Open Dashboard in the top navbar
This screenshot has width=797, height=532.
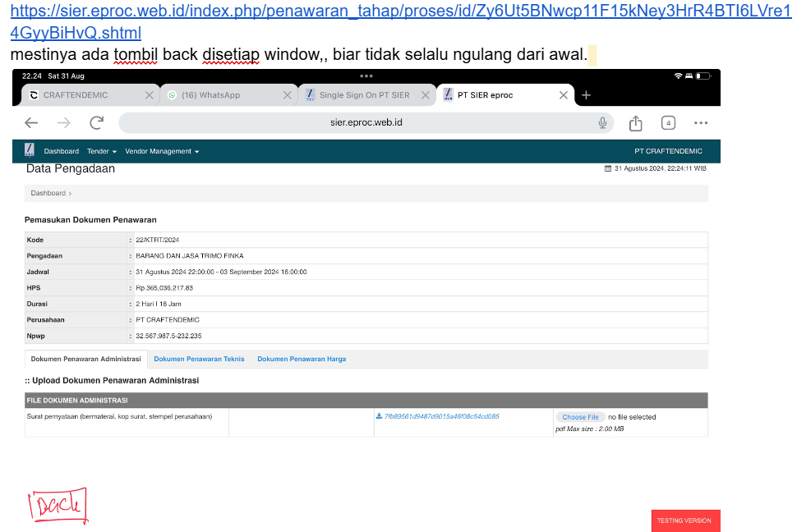62,151
